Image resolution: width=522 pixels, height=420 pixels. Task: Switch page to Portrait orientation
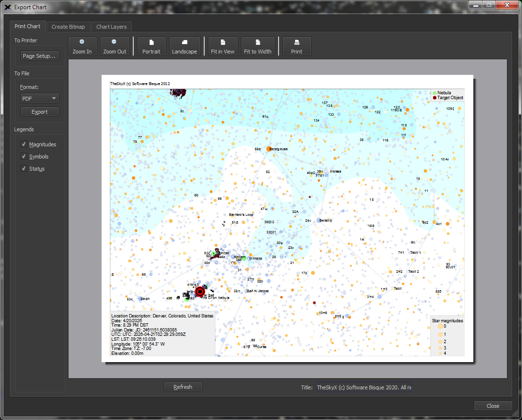coord(151,46)
